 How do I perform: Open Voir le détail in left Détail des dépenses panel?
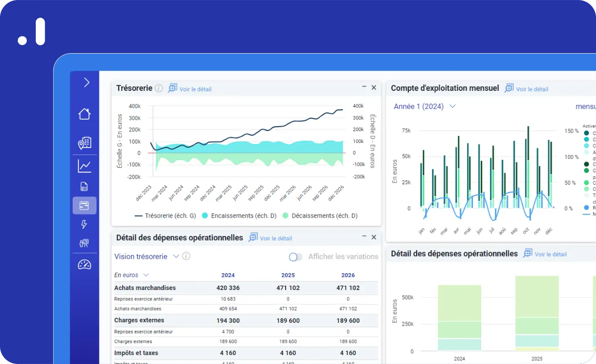coord(276,238)
